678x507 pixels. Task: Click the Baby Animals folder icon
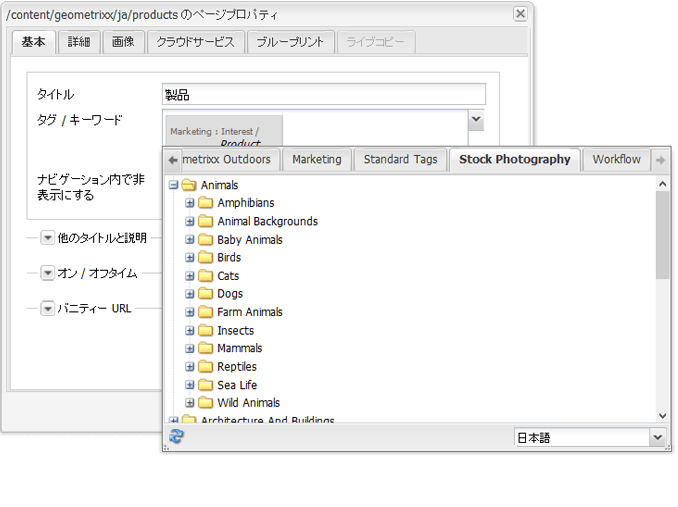point(205,239)
